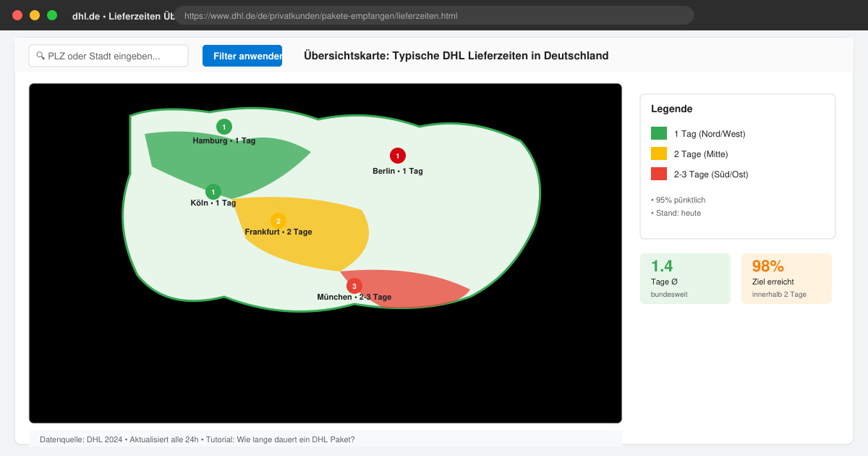Click the red close window button

[17, 15]
